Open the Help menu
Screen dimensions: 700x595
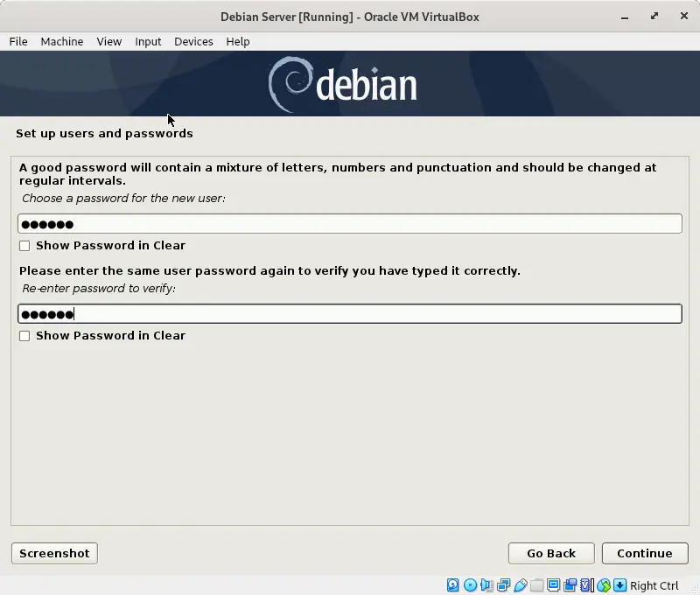pos(238,41)
